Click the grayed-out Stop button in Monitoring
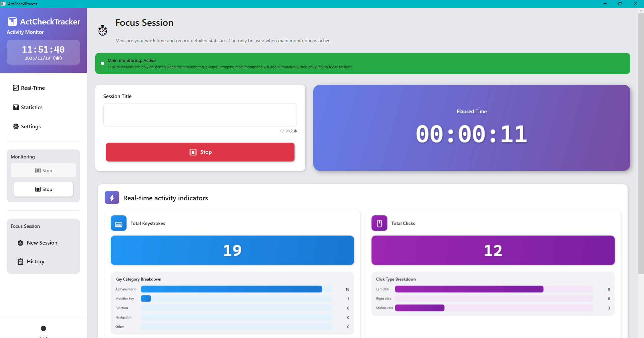 pyautogui.click(x=44, y=171)
